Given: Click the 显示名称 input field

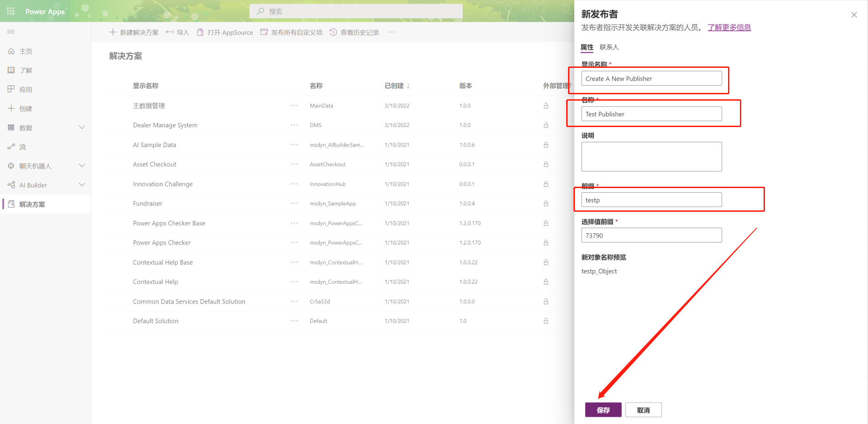Looking at the screenshot, I should 651,78.
